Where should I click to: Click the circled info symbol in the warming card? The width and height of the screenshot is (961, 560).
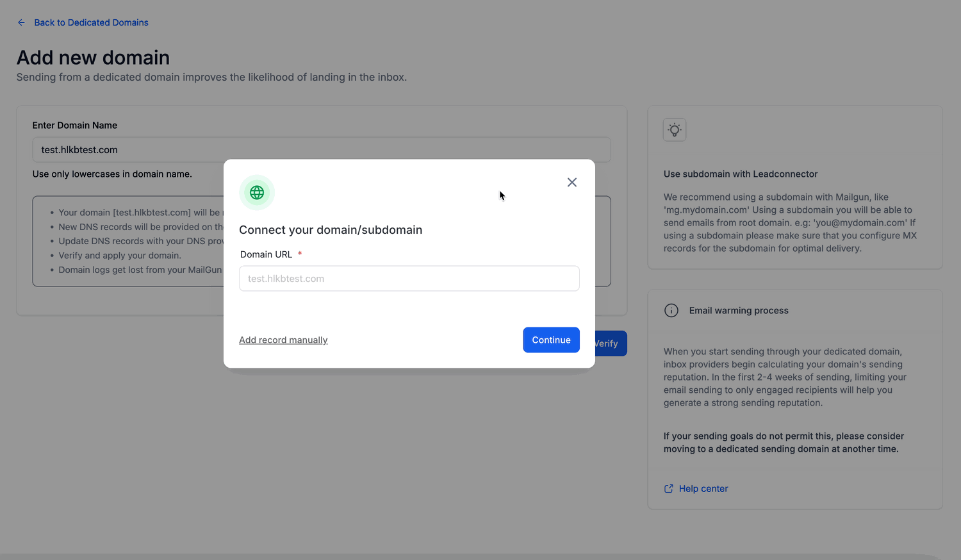671,310
